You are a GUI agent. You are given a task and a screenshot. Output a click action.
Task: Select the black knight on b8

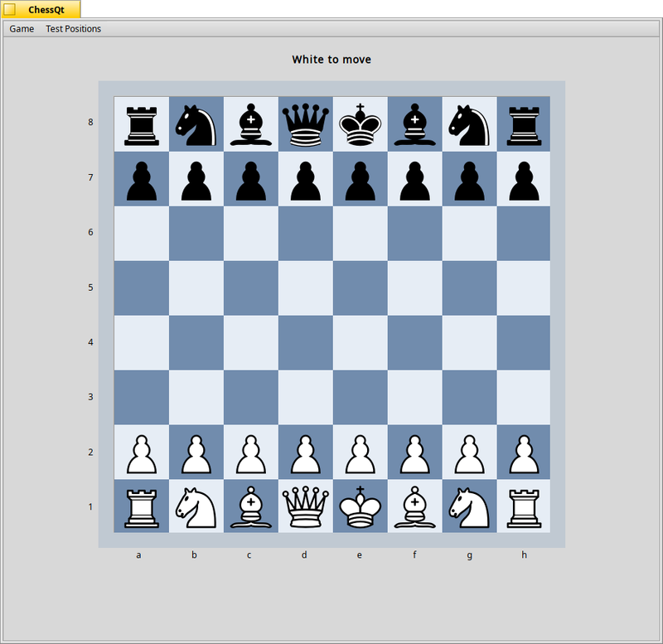coord(196,124)
